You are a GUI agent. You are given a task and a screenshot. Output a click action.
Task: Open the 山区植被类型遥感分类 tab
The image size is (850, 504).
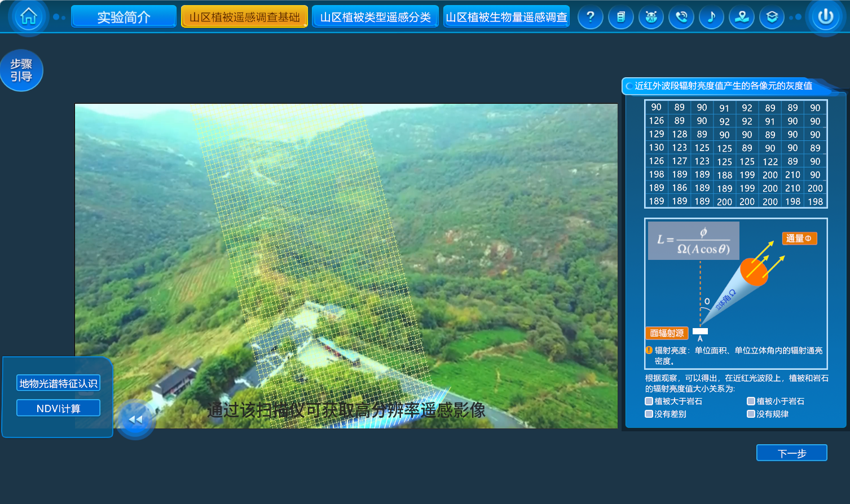coord(375,17)
